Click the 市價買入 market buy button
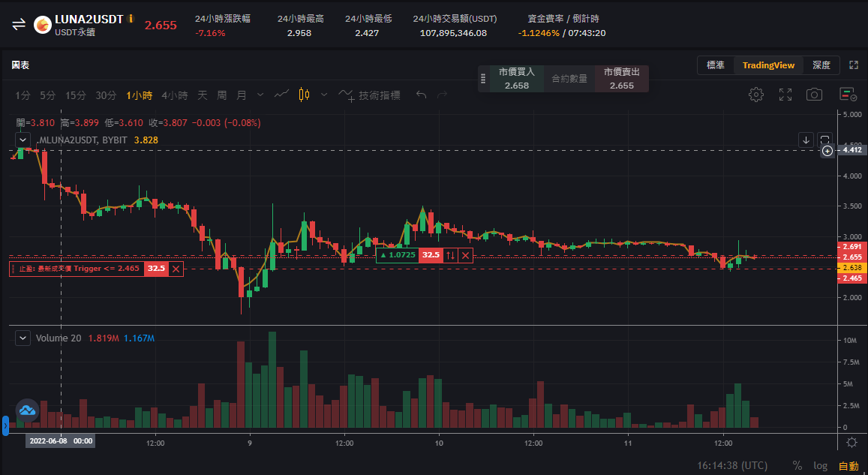Image resolution: width=868 pixels, height=475 pixels. [x=516, y=79]
